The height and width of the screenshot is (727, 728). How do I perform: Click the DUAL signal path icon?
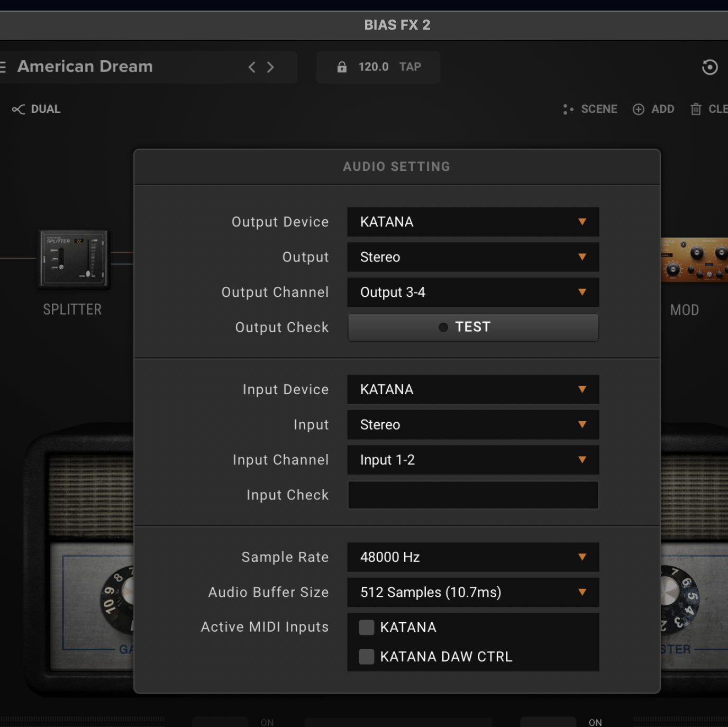(x=19, y=109)
